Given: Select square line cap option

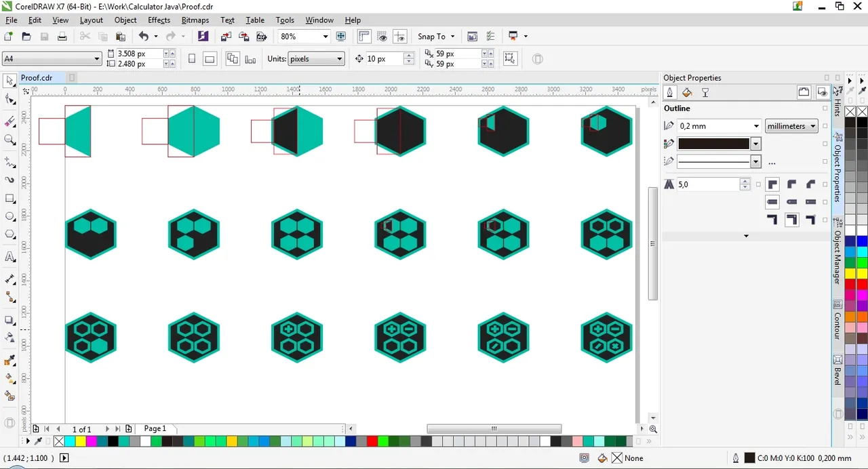Looking at the screenshot, I should tap(772, 202).
